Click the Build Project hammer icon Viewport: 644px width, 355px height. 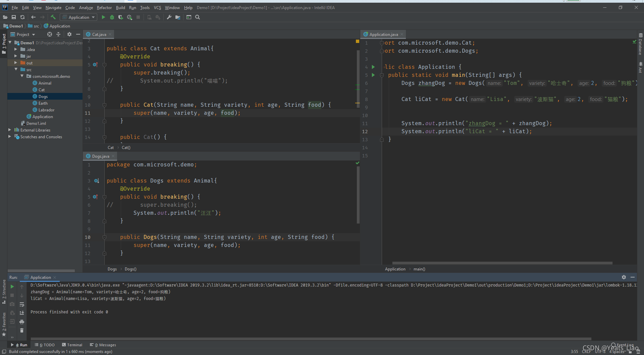pos(53,17)
